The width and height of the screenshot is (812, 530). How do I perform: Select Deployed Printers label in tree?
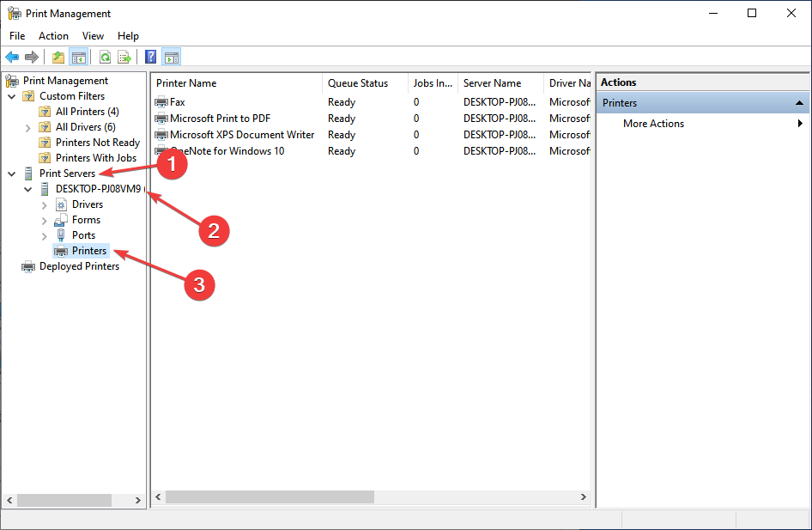(x=79, y=266)
